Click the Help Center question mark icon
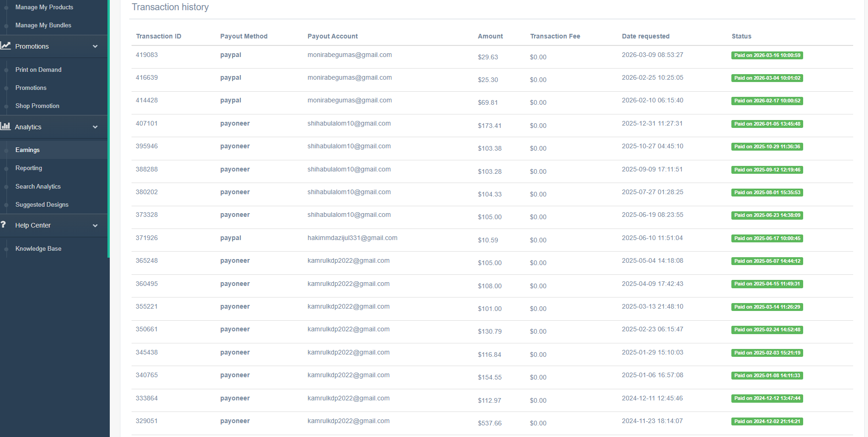The height and width of the screenshot is (437, 868). coord(4,225)
